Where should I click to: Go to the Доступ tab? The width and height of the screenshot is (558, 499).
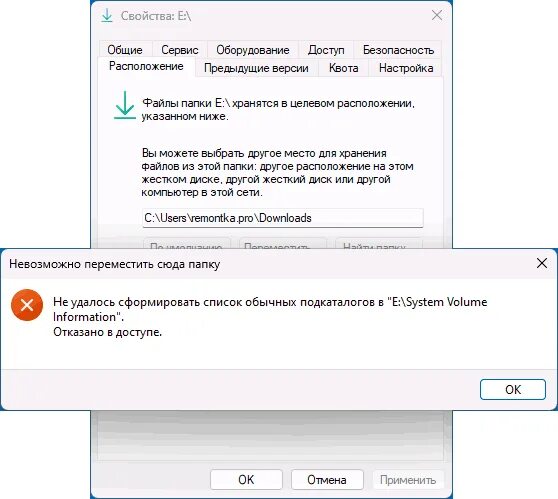(x=326, y=50)
